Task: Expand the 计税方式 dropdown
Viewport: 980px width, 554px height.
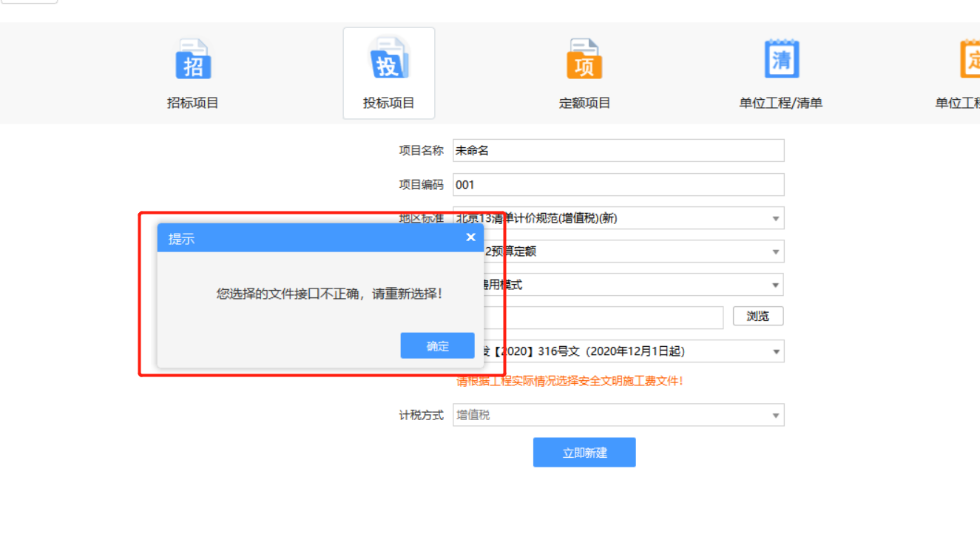Action: 774,415
